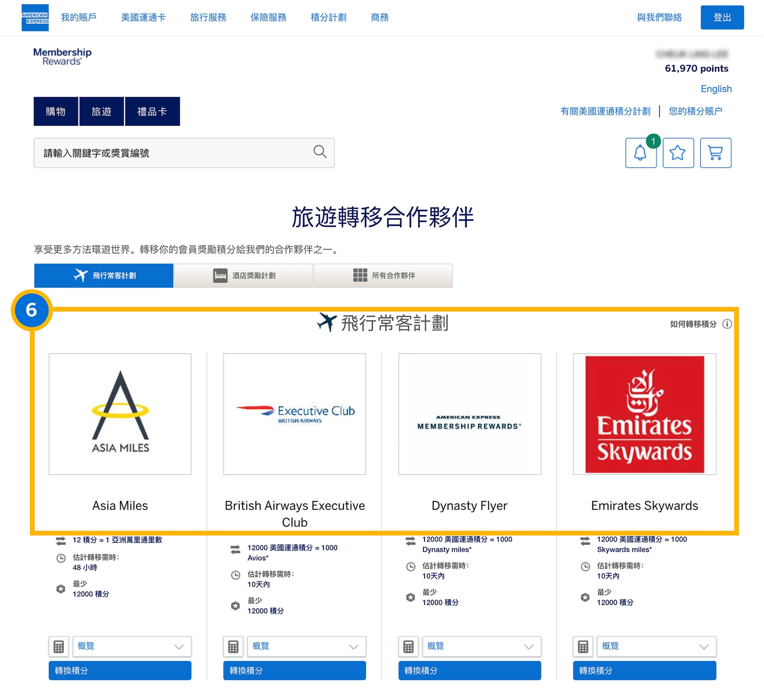Open the notifications bell icon

coord(641,153)
